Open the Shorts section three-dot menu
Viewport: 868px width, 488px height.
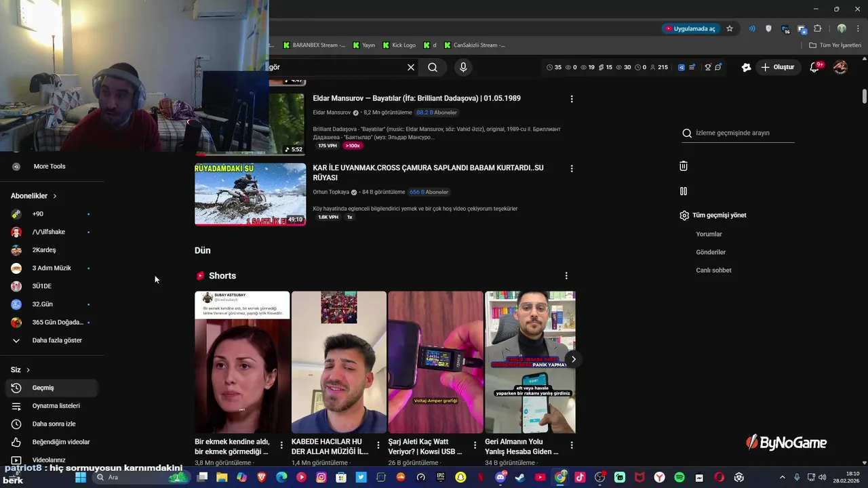coord(566,276)
